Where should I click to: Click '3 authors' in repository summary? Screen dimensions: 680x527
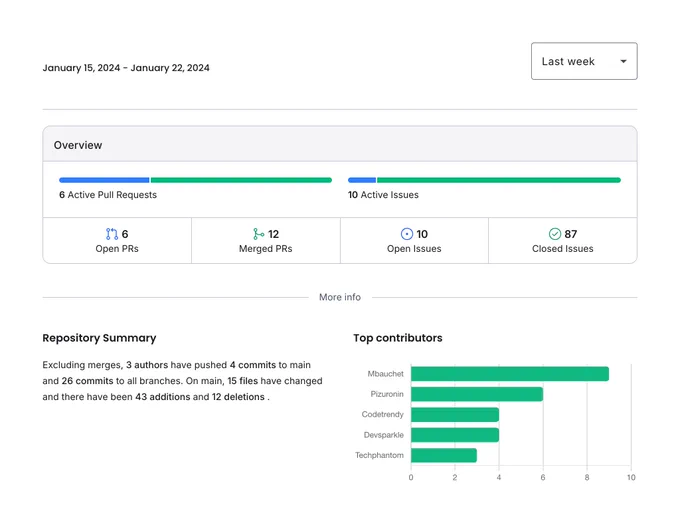[x=147, y=365]
